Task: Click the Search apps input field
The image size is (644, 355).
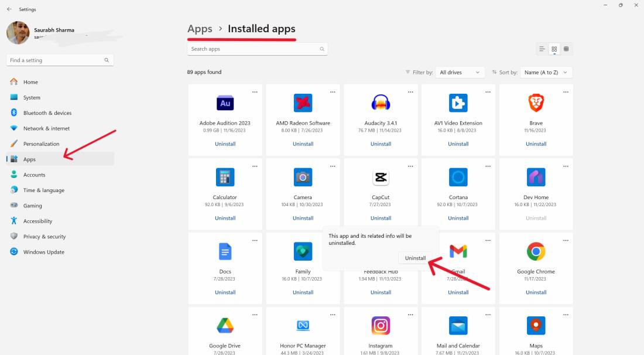Action: (257, 49)
